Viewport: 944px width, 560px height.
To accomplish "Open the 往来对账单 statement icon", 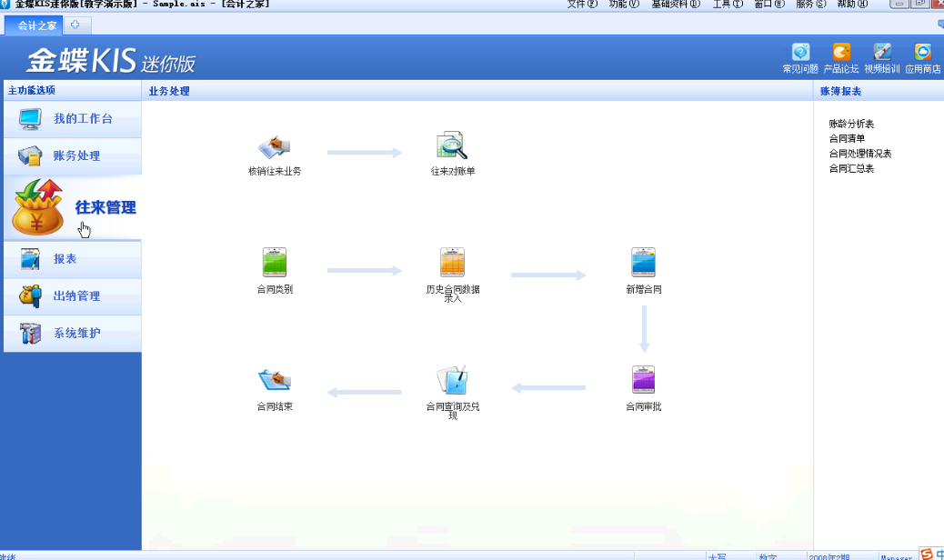I will click(x=452, y=146).
